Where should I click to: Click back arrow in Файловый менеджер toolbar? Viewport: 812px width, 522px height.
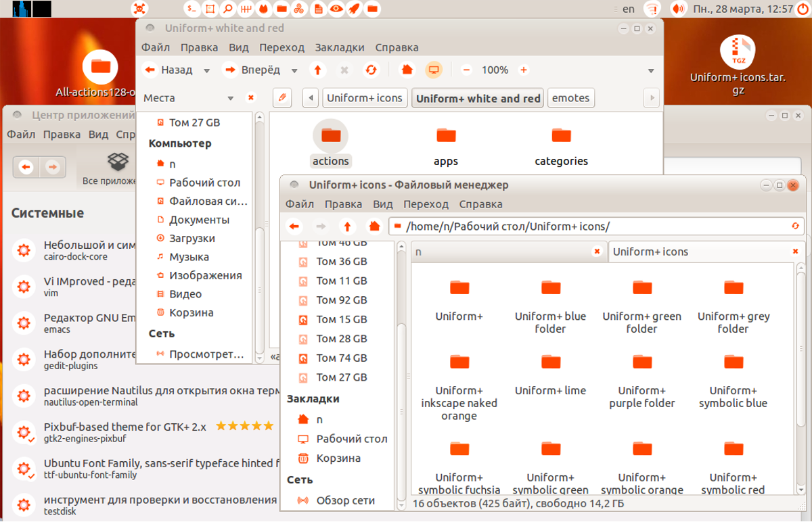tap(294, 226)
